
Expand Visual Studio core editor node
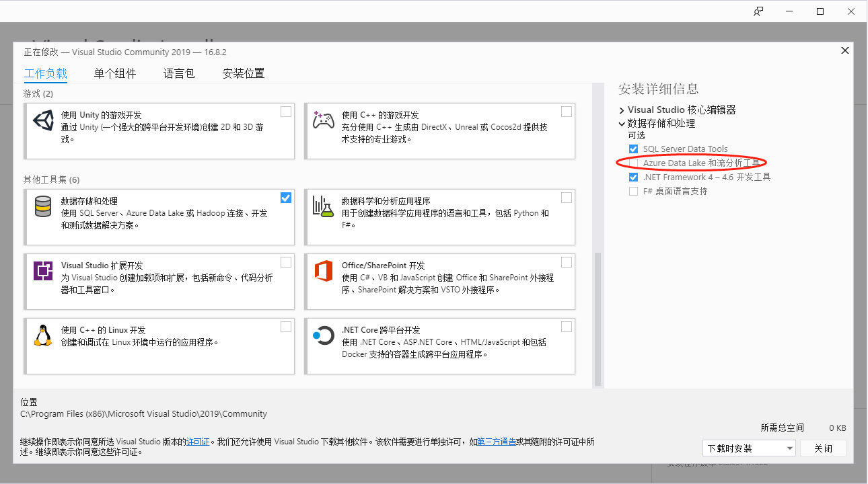(x=622, y=110)
